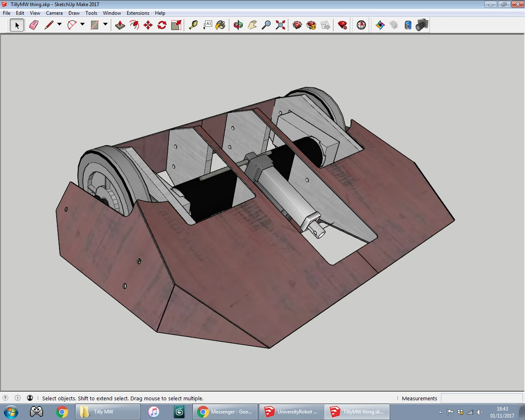
Task: Select the Pan hand tool
Action: point(252,25)
